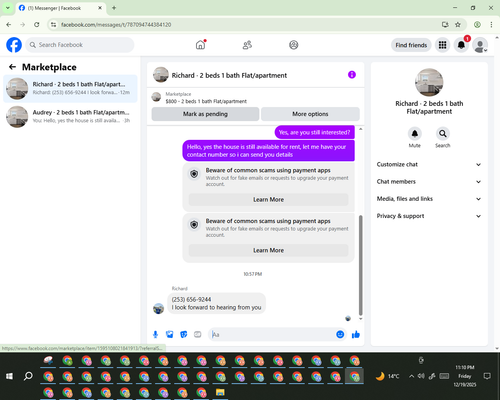The image size is (500, 400).
Task: Open Windows taskbar search
Action: pyautogui.click(x=28, y=376)
